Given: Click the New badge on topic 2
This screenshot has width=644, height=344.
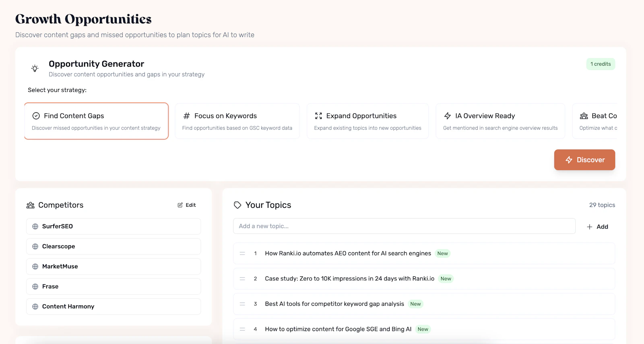Looking at the screenshot, I should coord(446,279).
